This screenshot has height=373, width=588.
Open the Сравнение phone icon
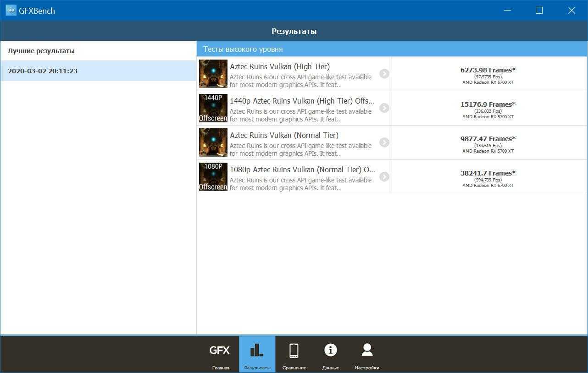(x=294, y=351)
